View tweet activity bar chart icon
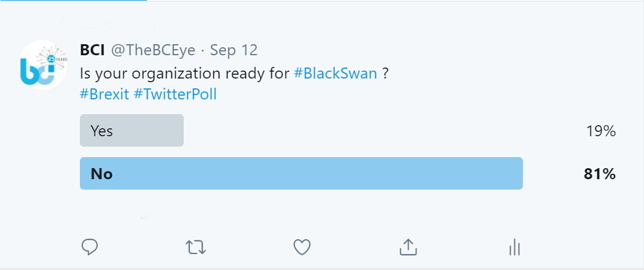 point(514,247)
